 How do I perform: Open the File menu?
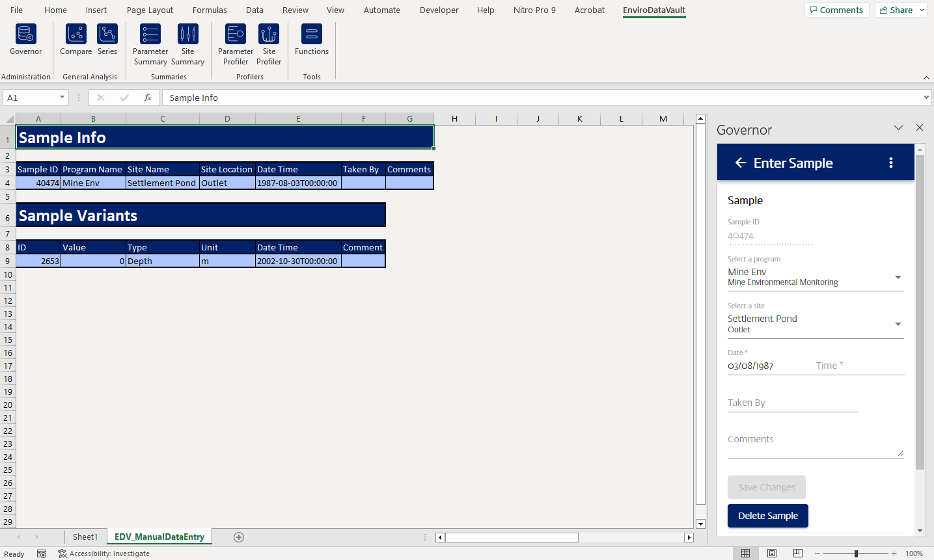click(17, 10)
